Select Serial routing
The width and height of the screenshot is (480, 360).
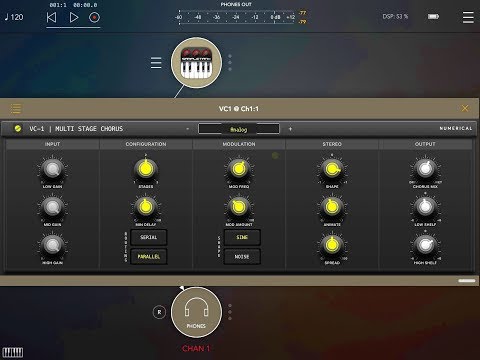click(149, 237)
